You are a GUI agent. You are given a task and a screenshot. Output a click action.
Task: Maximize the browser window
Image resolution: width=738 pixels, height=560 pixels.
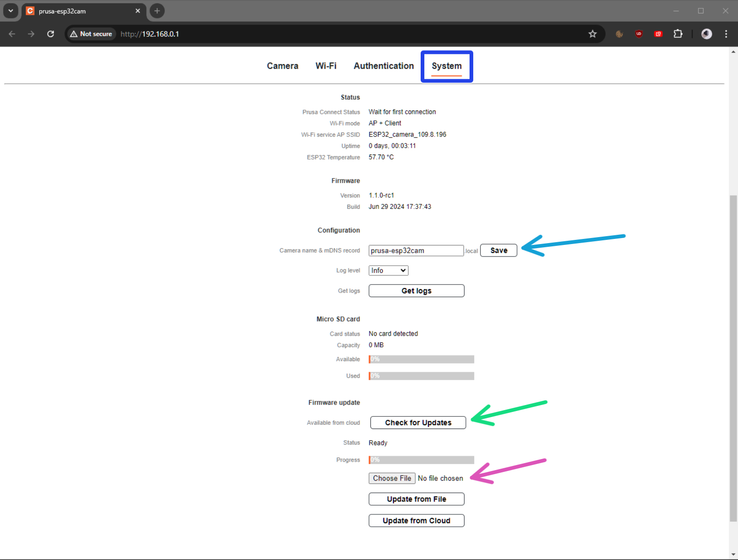click(x=701, y=11)
